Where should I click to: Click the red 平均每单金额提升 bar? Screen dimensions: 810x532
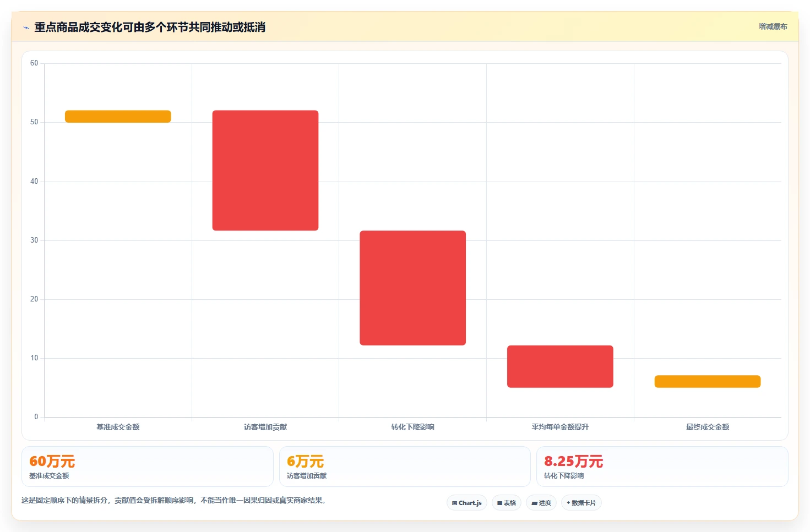560,366
